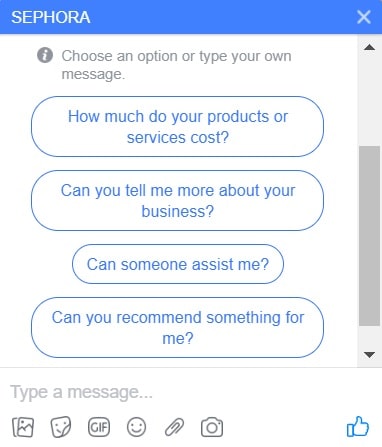Click the scrollbar up arrow
Image resolution: width=382 pixels, height=447 pixels.
point(369,47)
